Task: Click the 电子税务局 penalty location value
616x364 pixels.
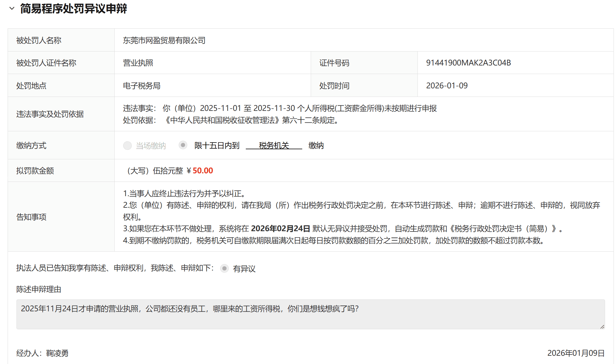Action: [141, 86]
